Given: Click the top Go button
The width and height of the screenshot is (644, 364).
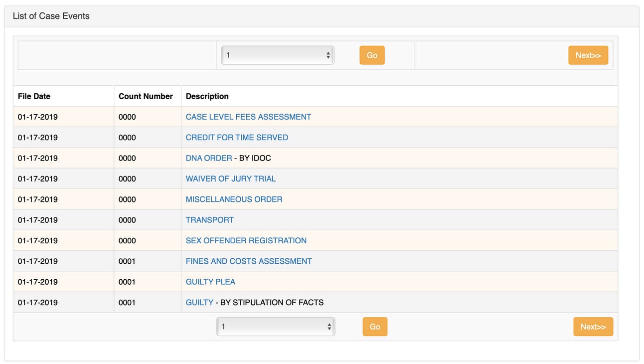Looking at the screenshot, I should click(x=372, y=55).
